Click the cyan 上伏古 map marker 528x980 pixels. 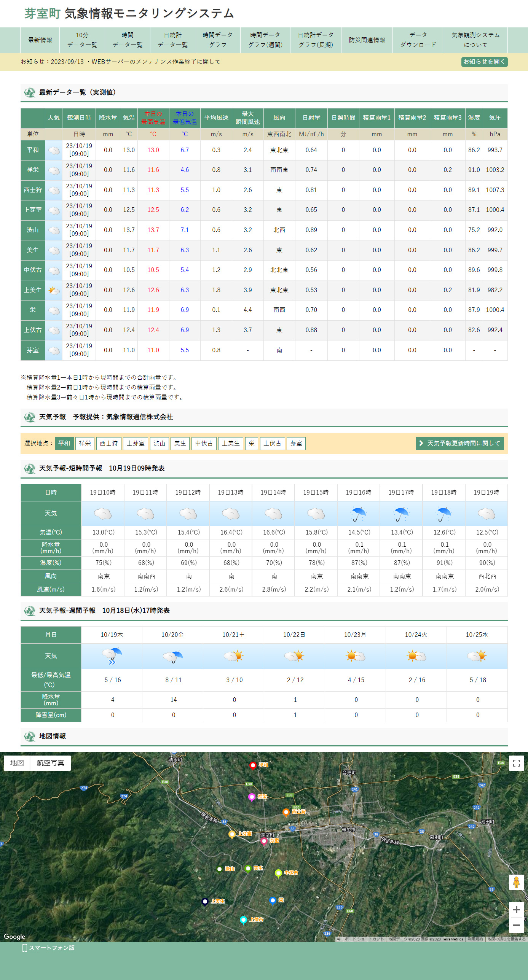pos(244,920)
